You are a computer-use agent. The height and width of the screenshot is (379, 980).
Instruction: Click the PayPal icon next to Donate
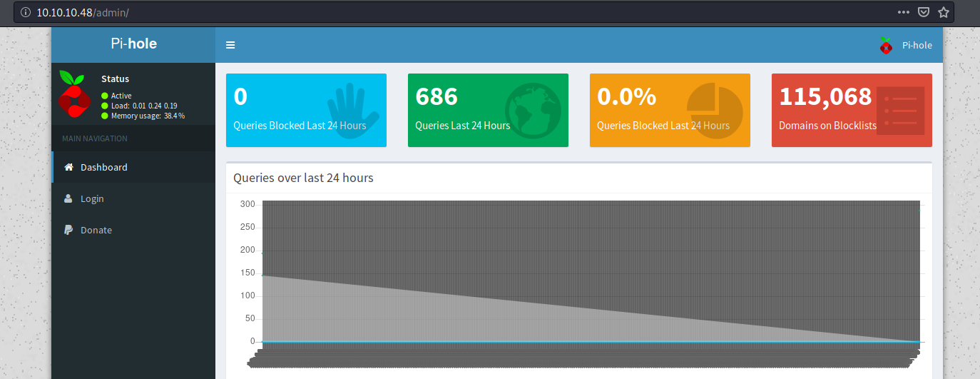tap(68, 230)
